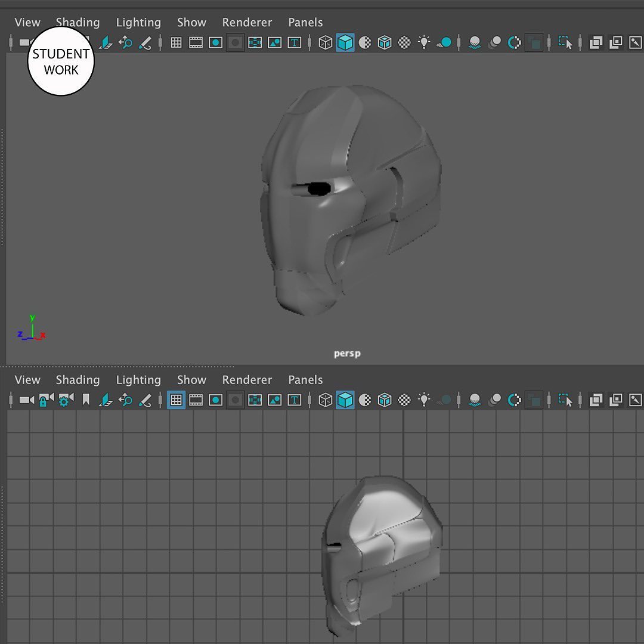Open the Panels menu in the upper persp panel
The width and height of the screenshot is (644, 644).
[305, 23]
